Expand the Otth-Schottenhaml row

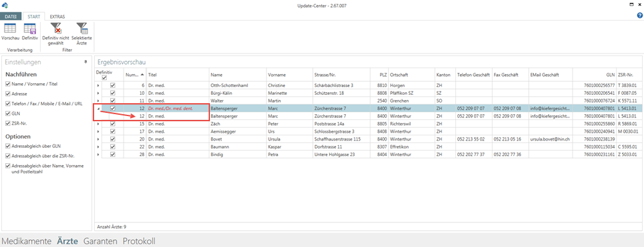pyautogui.click(x=98, y=86)
